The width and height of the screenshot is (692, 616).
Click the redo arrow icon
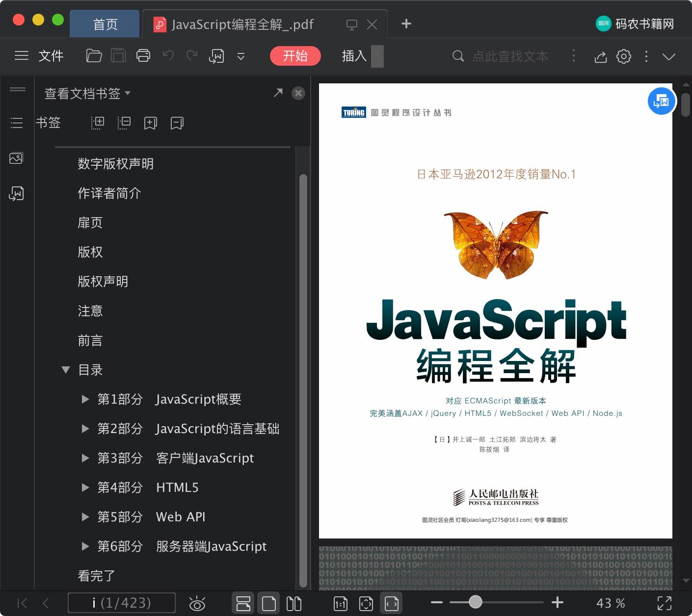[192, 55]
